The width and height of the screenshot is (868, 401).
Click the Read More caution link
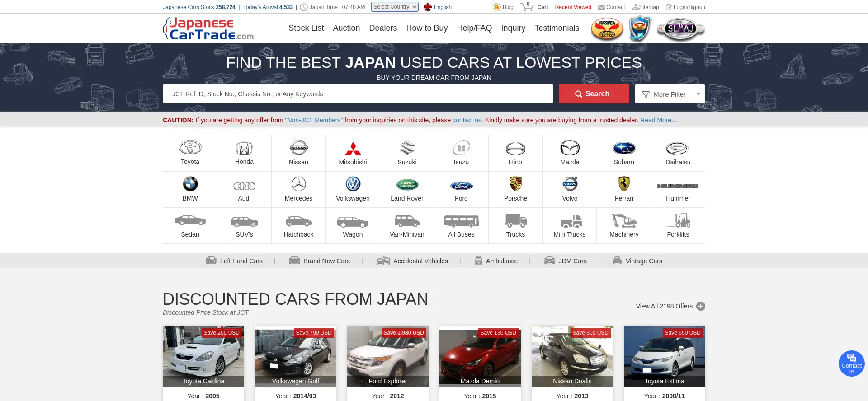(x=659, y=120)
